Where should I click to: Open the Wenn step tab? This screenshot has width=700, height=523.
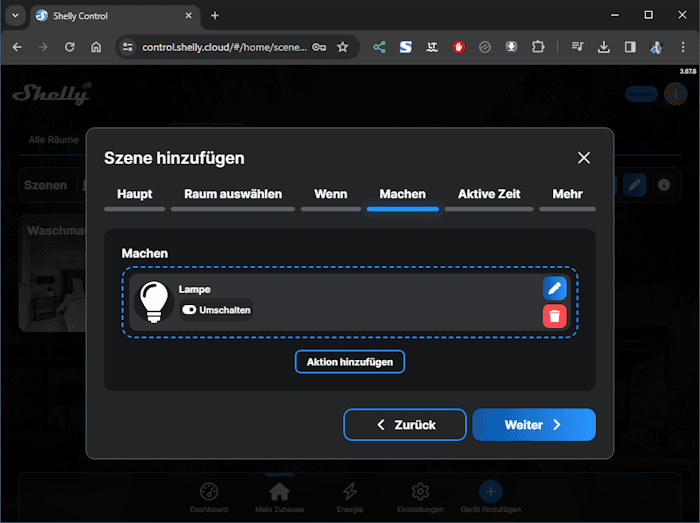click(x=331, y=194)
